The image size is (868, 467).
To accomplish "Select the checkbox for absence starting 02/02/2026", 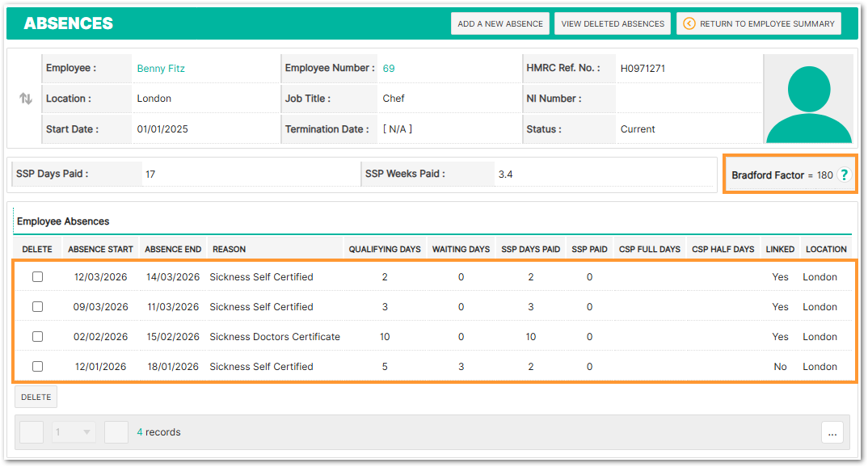I will [37, 337].
